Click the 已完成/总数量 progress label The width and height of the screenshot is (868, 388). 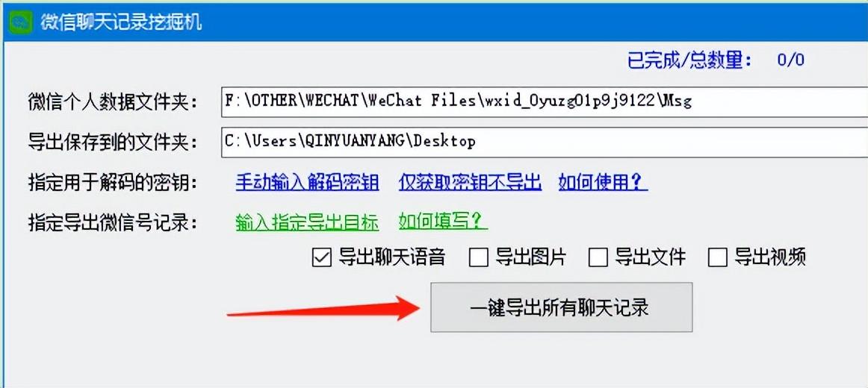coord(689,60)
